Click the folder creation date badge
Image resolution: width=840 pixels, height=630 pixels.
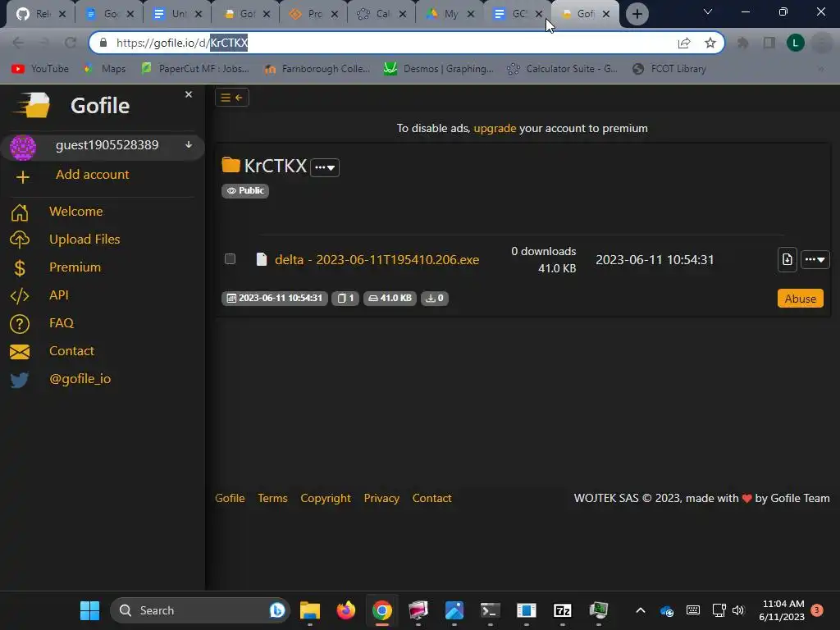point(275,299)
